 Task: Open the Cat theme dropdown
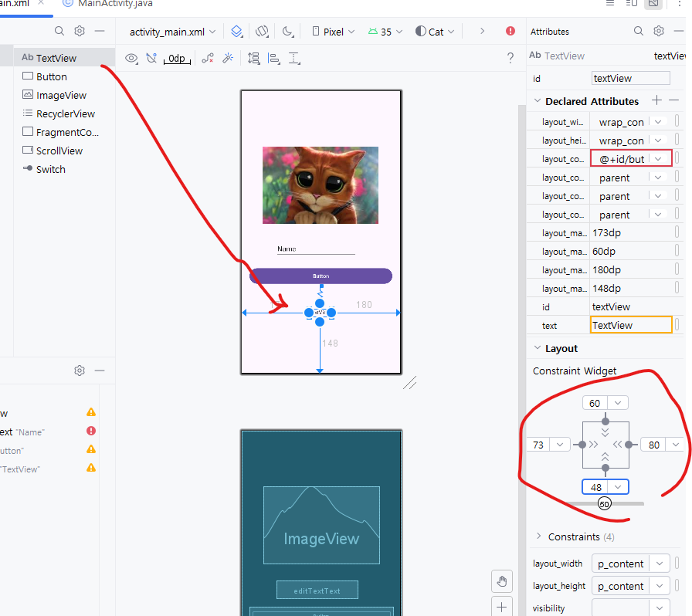[x=435, y=32]
